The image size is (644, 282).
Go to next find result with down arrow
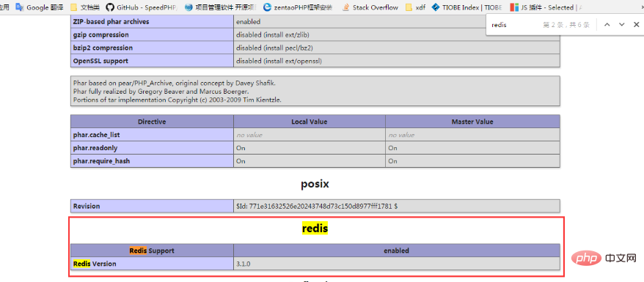[622, 25]
